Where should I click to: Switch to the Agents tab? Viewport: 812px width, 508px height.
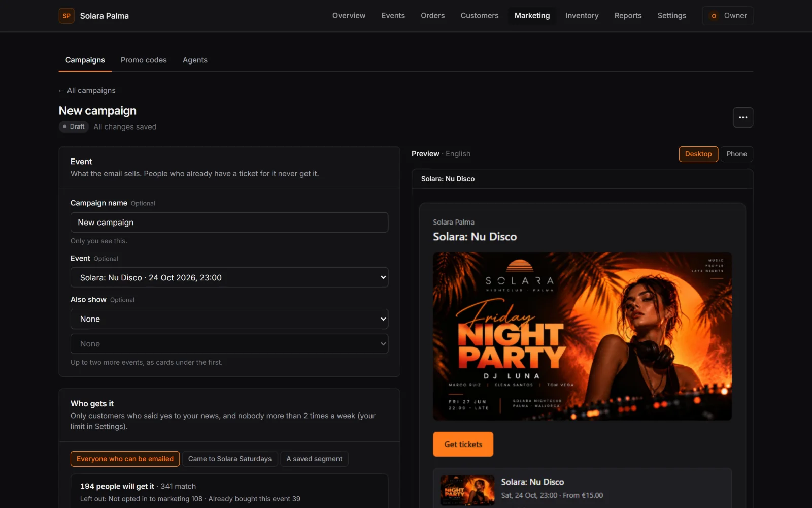(195, 60)
